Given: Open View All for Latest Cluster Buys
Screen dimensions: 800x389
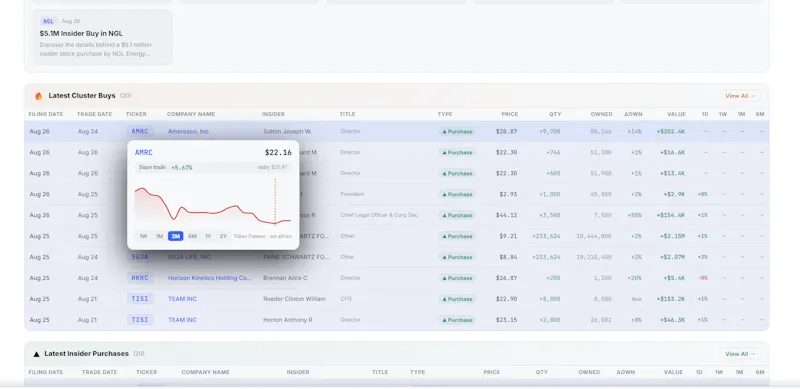Looking at the screenshot, I should 740,96.
